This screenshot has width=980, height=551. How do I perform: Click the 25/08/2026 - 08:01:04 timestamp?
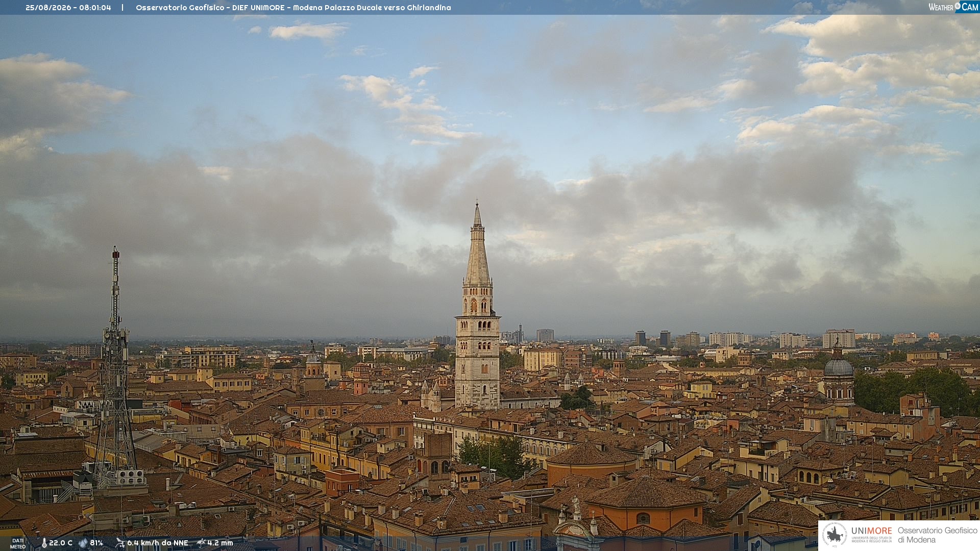pyautogui.click(x=68, y=8)
